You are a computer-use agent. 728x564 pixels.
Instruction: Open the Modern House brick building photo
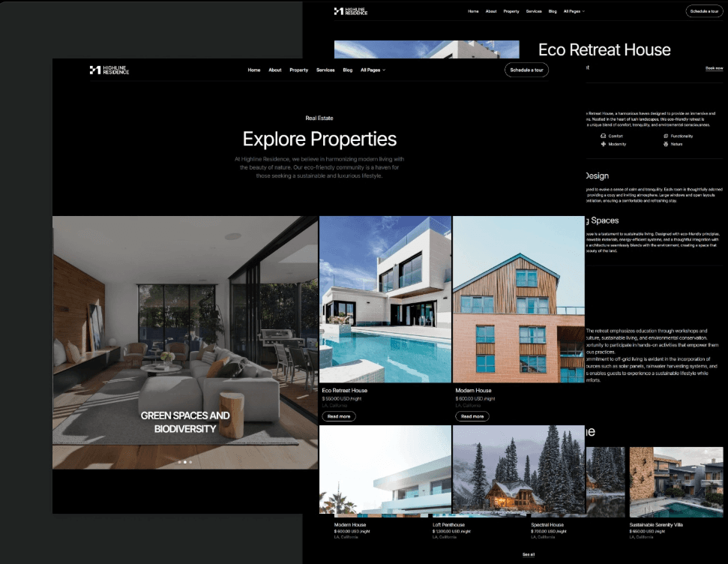(519, 299)
